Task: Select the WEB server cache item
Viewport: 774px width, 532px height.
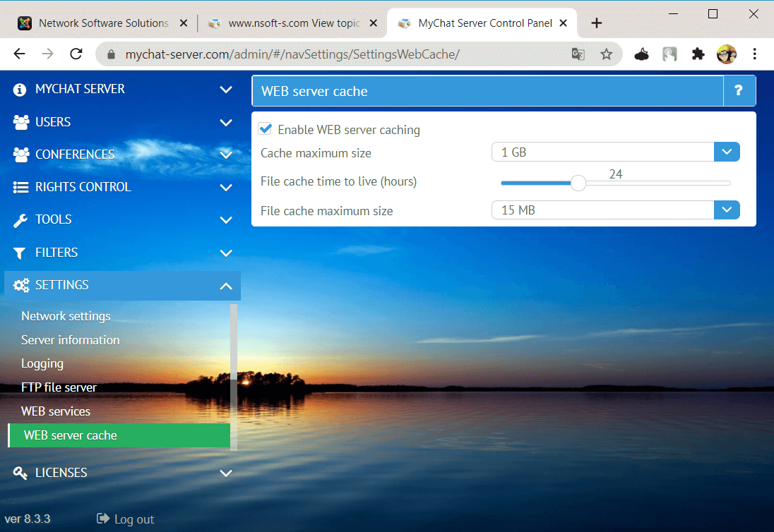Action: click(x=119, y=435)
